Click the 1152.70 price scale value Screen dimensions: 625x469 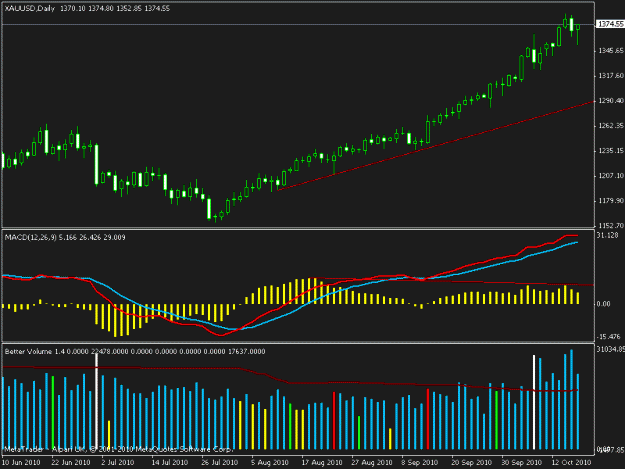pos(611,225)
